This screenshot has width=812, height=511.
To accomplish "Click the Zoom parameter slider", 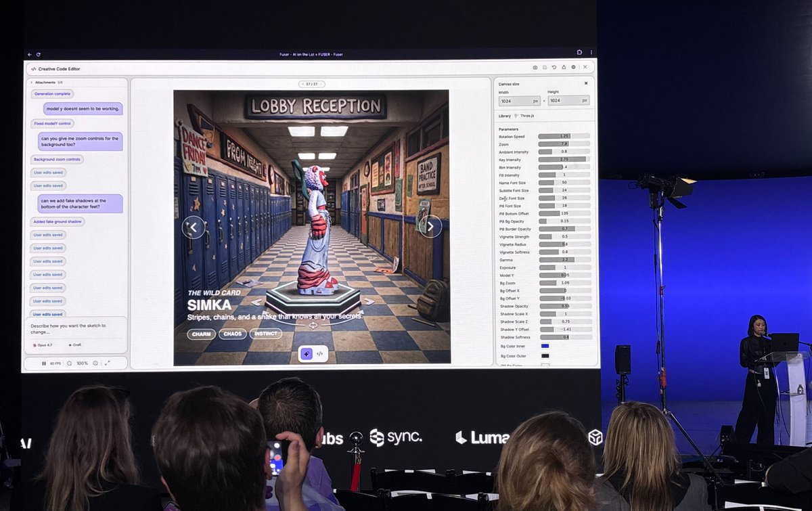I will click(564, 144).
